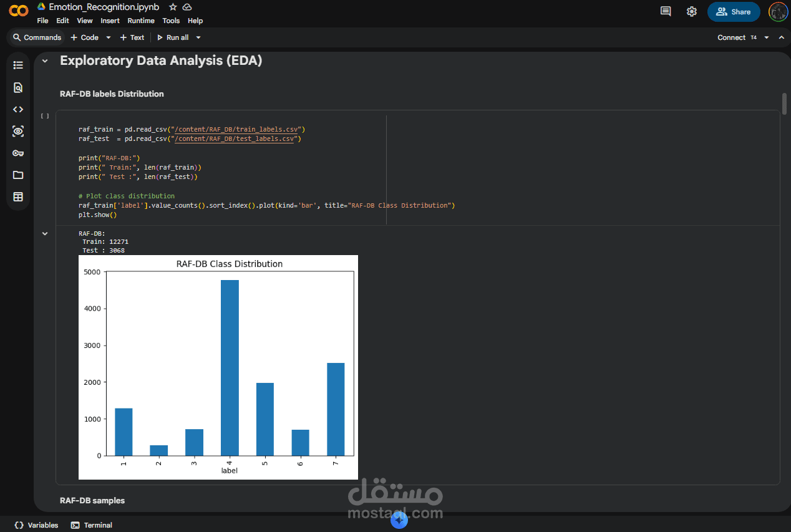Image resolution: width=791 pixels, height=532 pixels.
Task: Open the File menu
Action: coord(42,21)
